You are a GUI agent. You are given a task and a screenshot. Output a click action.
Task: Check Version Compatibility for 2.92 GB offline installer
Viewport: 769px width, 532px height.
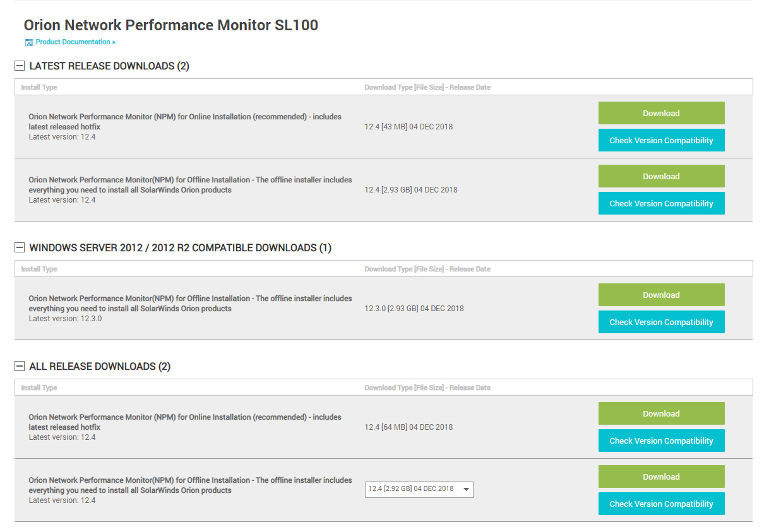[661, 504]
